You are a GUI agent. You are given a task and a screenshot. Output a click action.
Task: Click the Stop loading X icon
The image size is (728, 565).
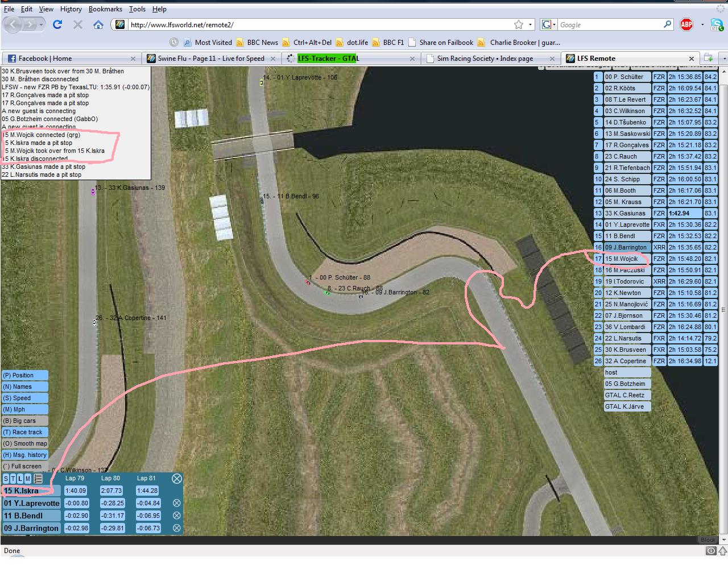coord(78,24)
